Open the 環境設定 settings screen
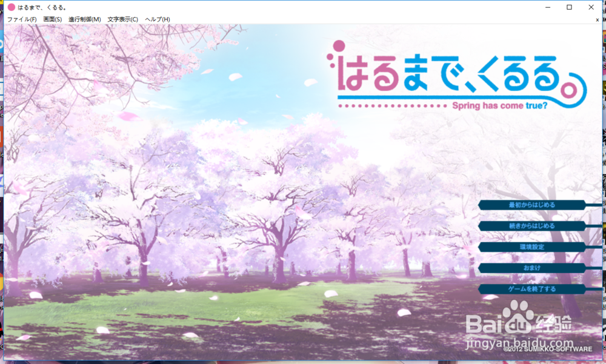Screen dimensions: 606x364 533,247
